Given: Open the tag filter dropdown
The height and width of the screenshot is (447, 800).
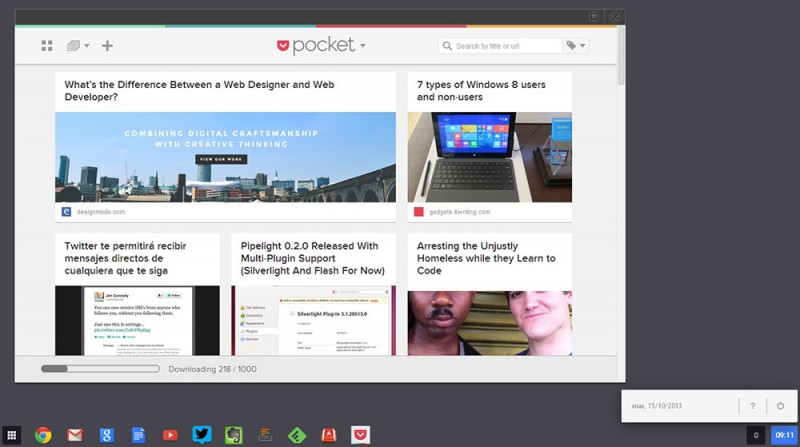Looking at the screenshot, I should (x=576, y=46).
